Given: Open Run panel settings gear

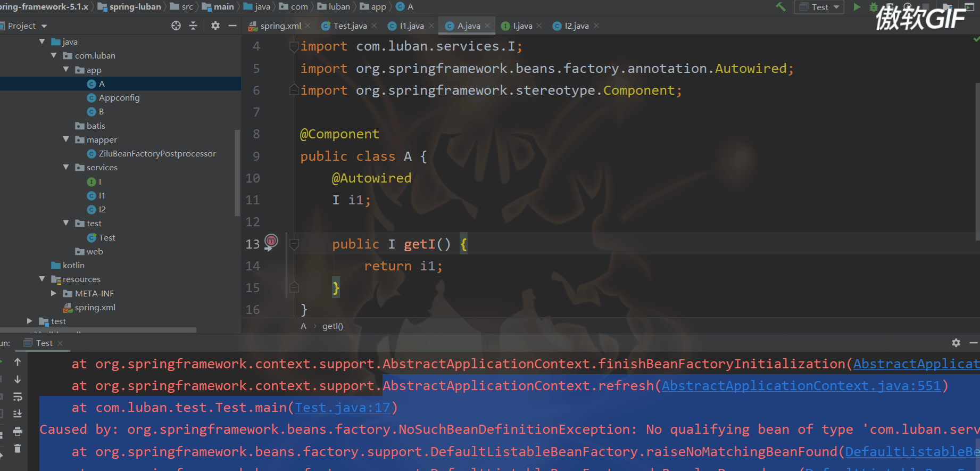Looking at the screenshot, I should coord(956,343).
